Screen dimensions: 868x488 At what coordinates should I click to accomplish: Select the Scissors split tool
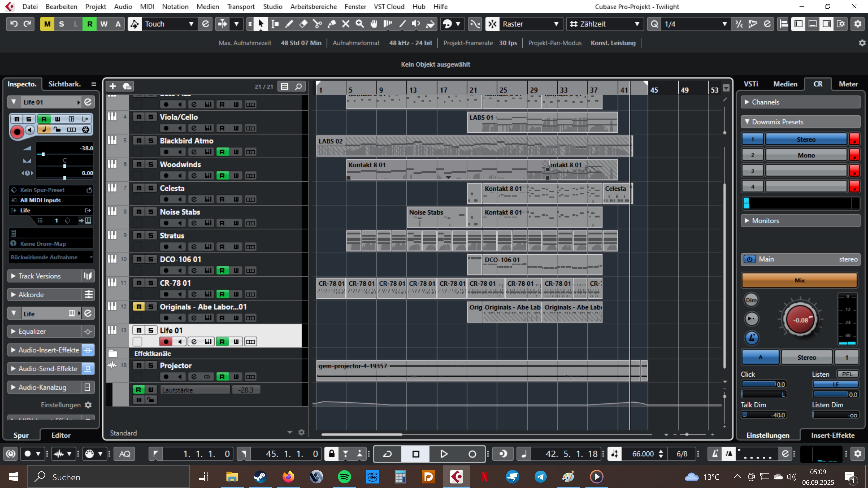point(317,24)
